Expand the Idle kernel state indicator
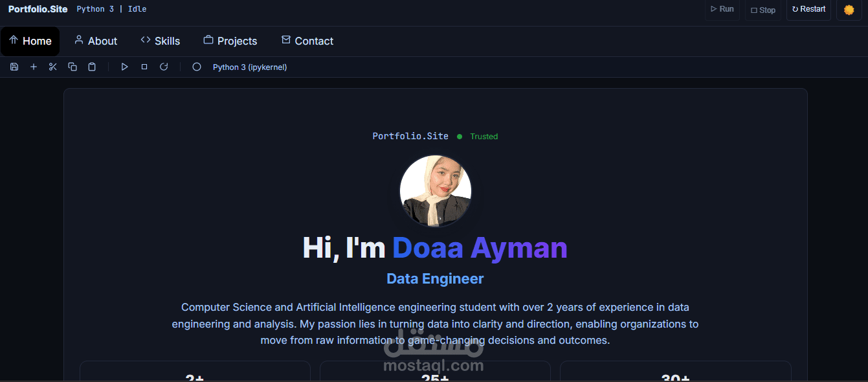The width and height of the screenshot is (868, 382). pos(137,8)
